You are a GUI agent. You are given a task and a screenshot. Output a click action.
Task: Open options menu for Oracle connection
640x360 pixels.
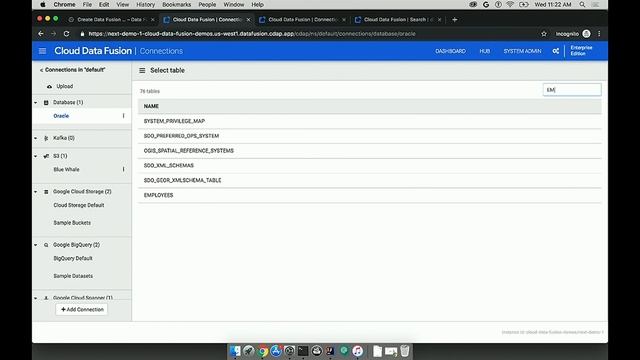tap(123, 116)
